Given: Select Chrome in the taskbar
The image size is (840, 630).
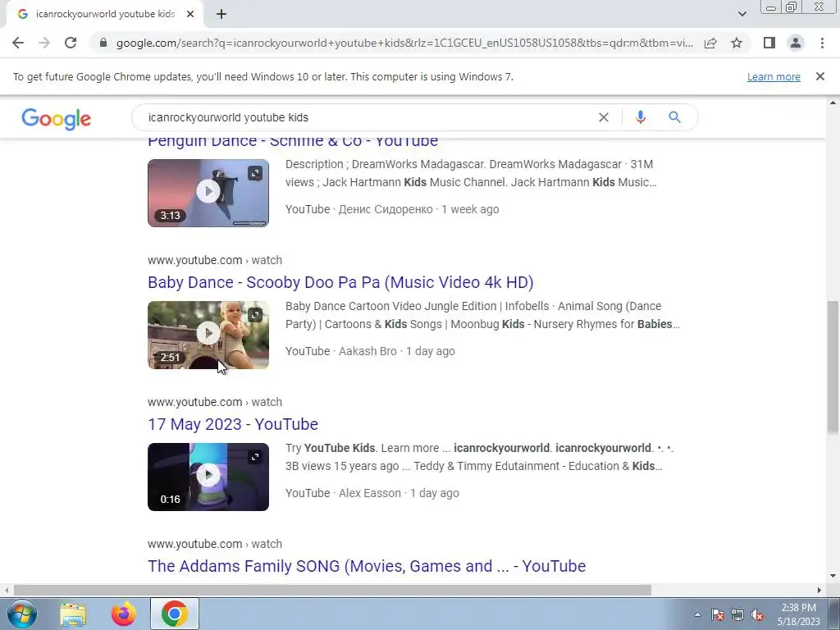Looking at the screenshot, I should pyautogui.click(x=175, y=614).
